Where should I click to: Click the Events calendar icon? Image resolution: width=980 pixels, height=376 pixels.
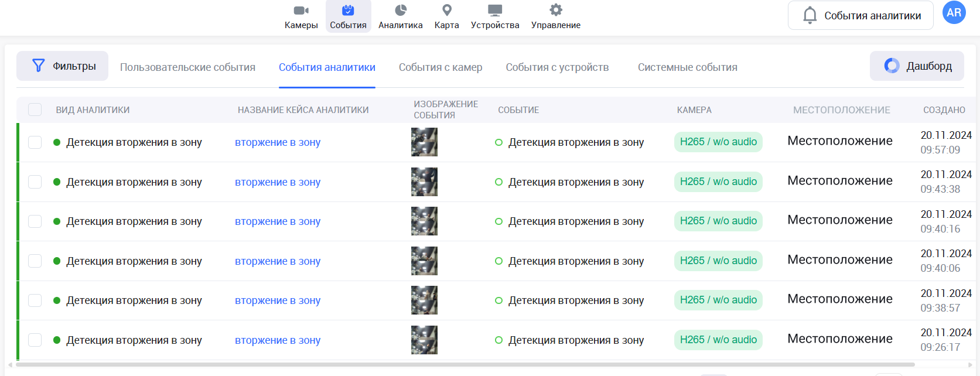348,11
